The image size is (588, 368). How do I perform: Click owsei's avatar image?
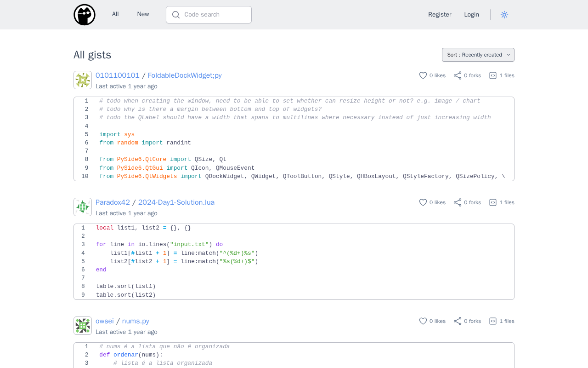point(83,326)
